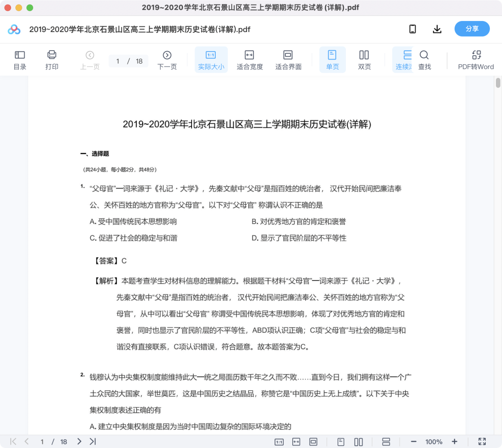
Task: Go to next page with 下一页
Action: [x=167, y=60]
